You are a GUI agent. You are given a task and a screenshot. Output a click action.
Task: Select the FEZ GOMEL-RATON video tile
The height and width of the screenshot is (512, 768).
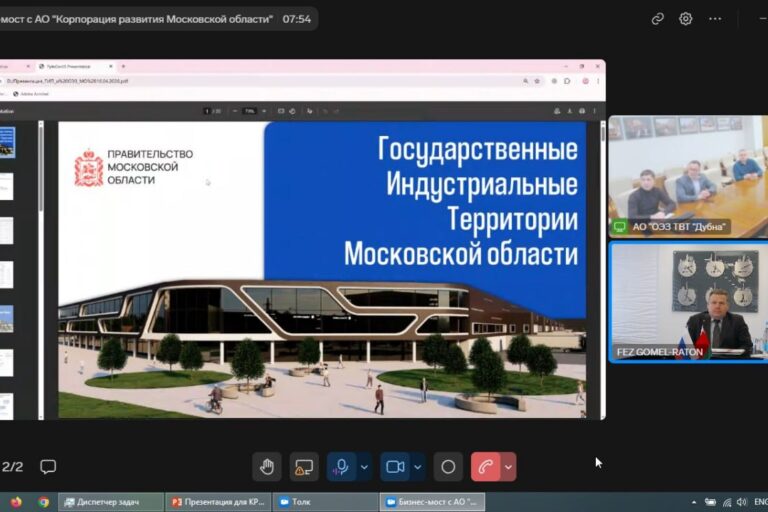point(687,301)
